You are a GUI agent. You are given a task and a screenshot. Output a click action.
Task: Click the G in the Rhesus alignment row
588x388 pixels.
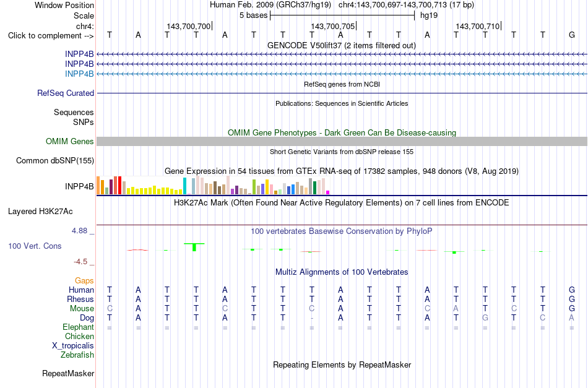(x=571, y=299)
